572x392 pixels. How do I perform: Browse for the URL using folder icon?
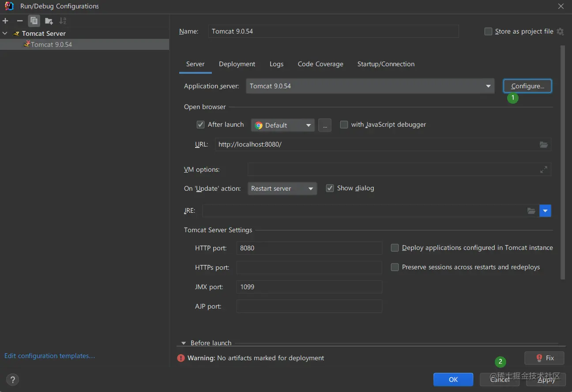pos(544,144)
